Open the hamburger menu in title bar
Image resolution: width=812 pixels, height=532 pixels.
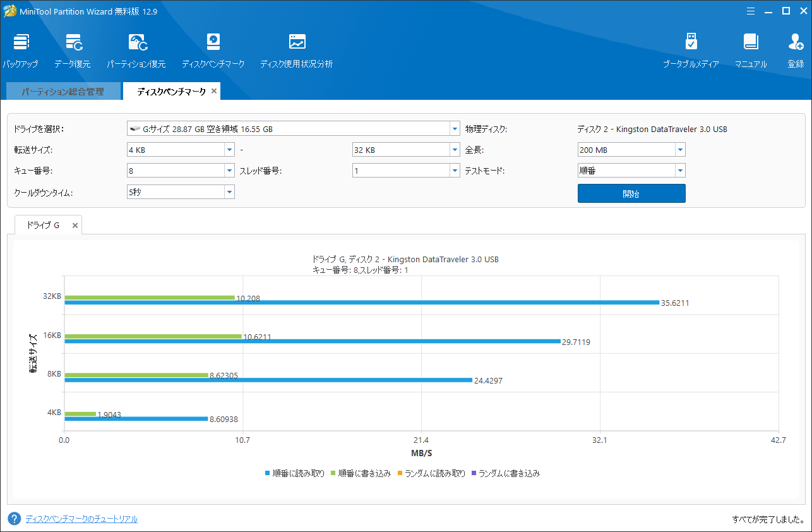coord(751,11)
